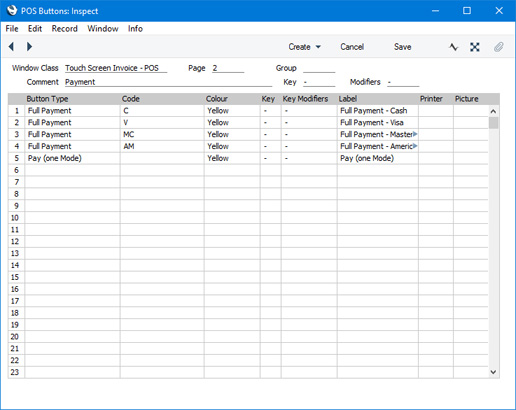Open the activity workflow icon
The width and height of the screenshot is (516, 410).
[453, 47]
